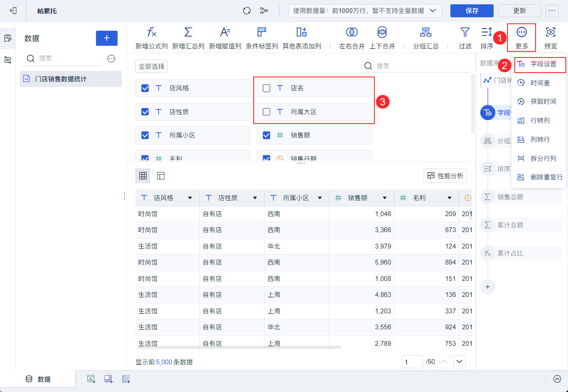
Task: Click the page number input box
Action: 412,362
